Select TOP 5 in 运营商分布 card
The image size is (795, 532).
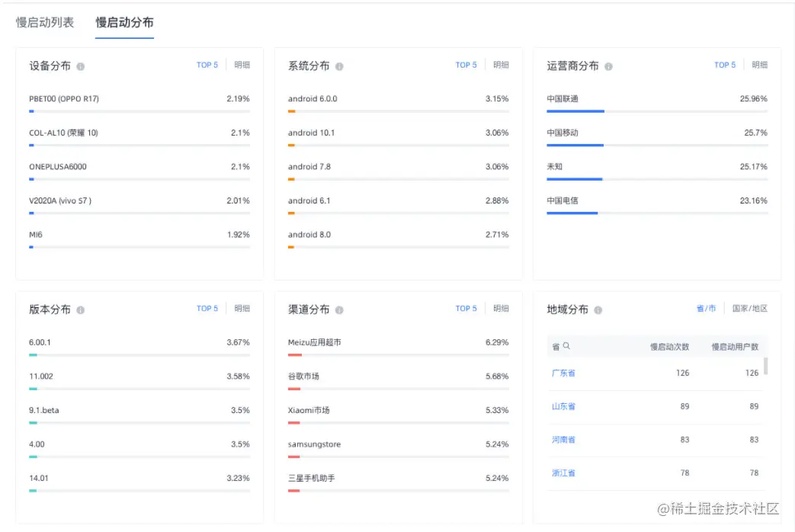coord(725,65)
